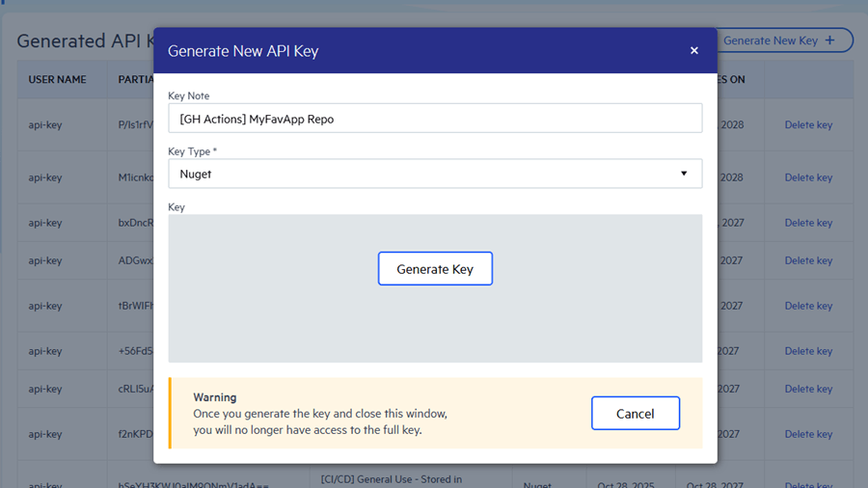The height and width of the screenshot is (488, 868).
Task: Click the api-key user name in first row
Action: click(45, 124)
